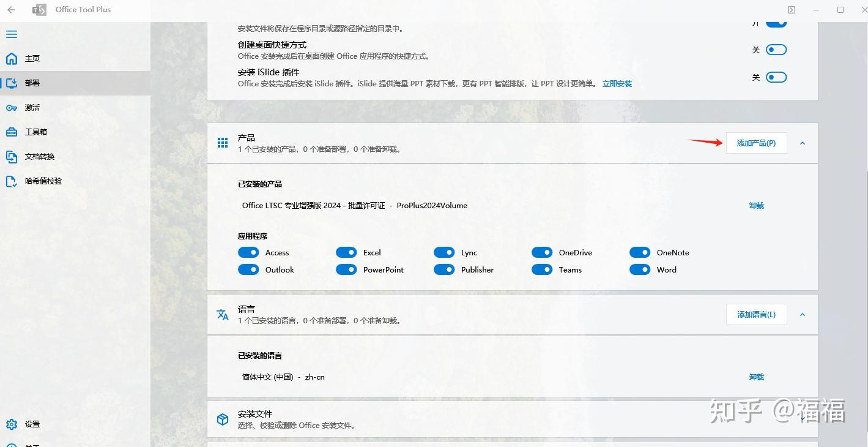Disable the Teams application toggle
This screenshot has width=868, height=447.
pos(542,269)
